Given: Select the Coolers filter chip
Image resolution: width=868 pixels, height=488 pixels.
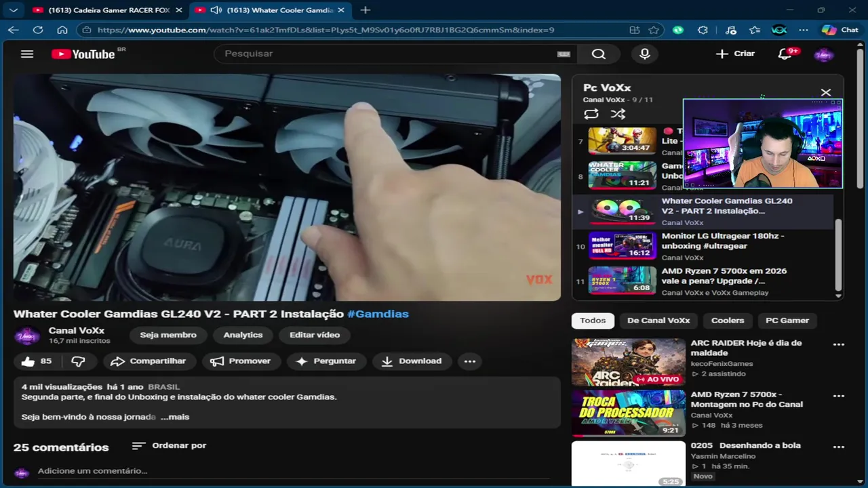Looking at the screenshot, I should (728, 321).
